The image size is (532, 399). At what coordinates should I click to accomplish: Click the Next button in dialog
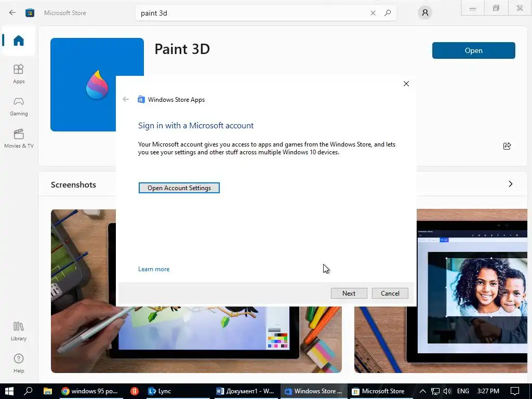point(349,294)
